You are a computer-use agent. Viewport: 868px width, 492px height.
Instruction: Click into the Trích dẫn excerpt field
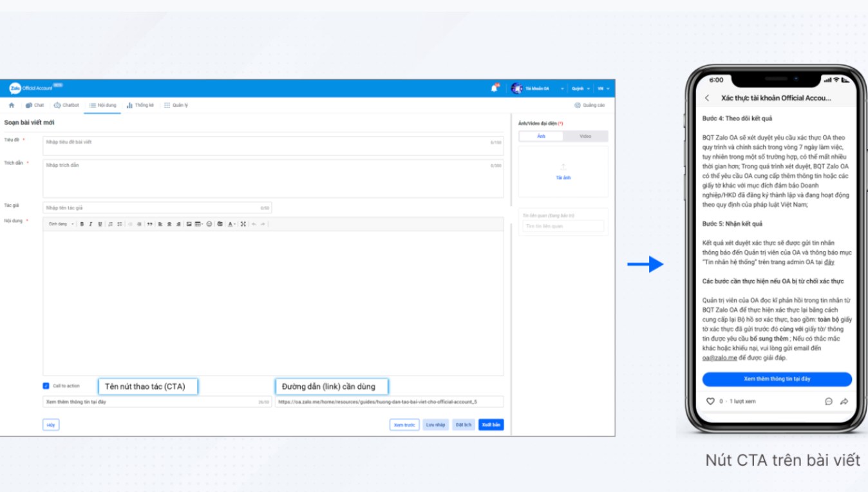(273, 178)
